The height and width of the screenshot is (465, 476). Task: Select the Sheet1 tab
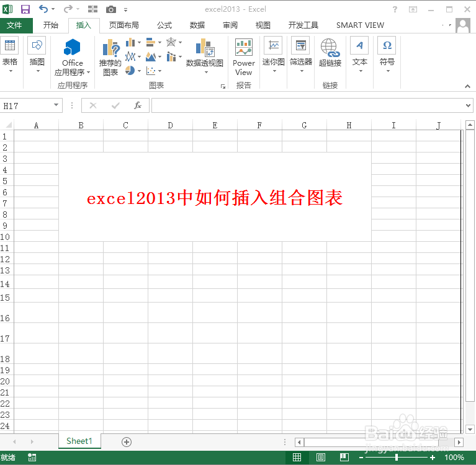coord(79,441)
